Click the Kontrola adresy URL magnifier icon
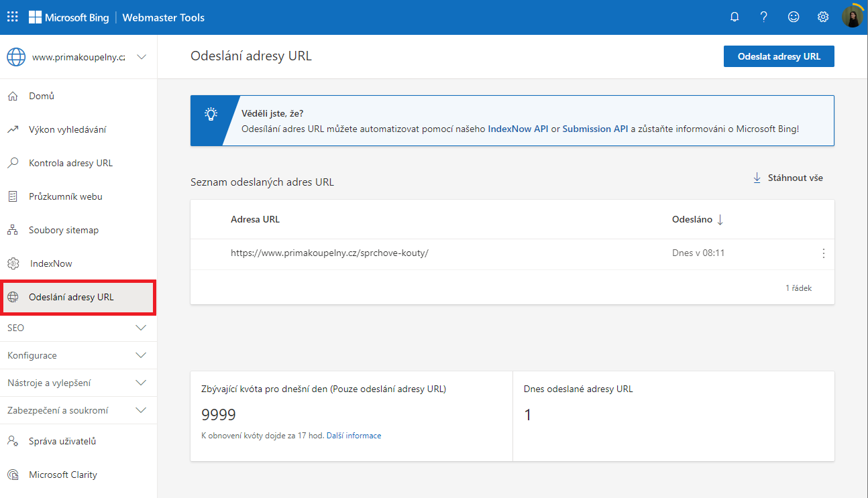 click(13, 164)
